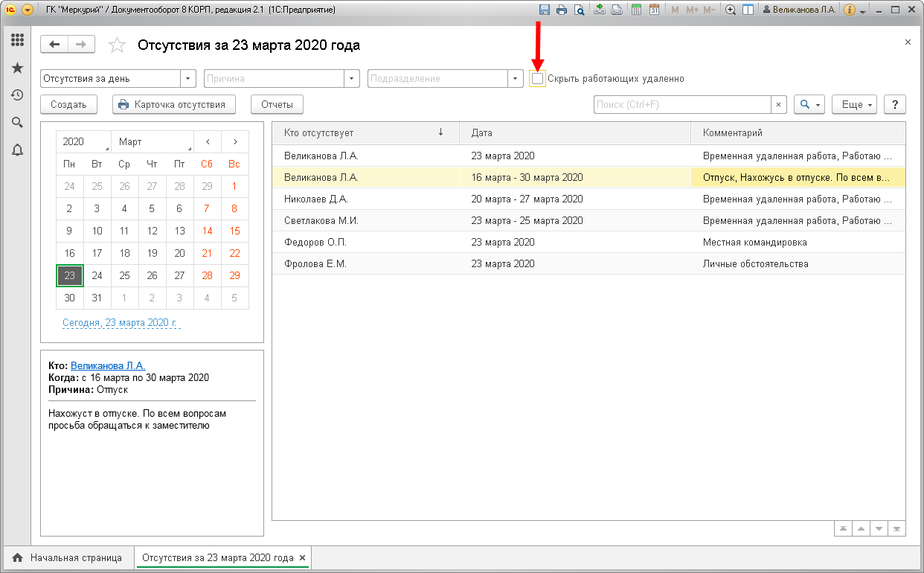
Task: Click the get link icon with green arrow
Action: click(600, 10)
